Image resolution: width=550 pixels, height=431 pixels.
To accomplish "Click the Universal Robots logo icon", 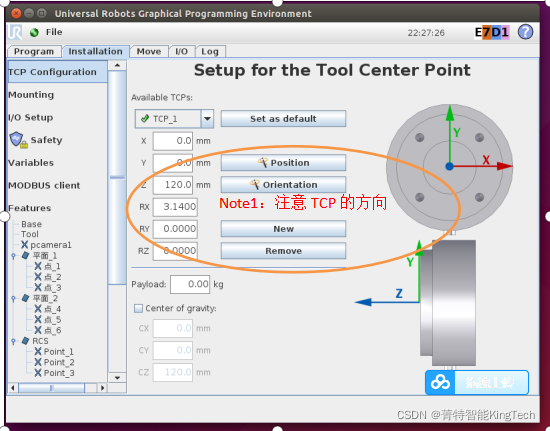I will [15, 32].
